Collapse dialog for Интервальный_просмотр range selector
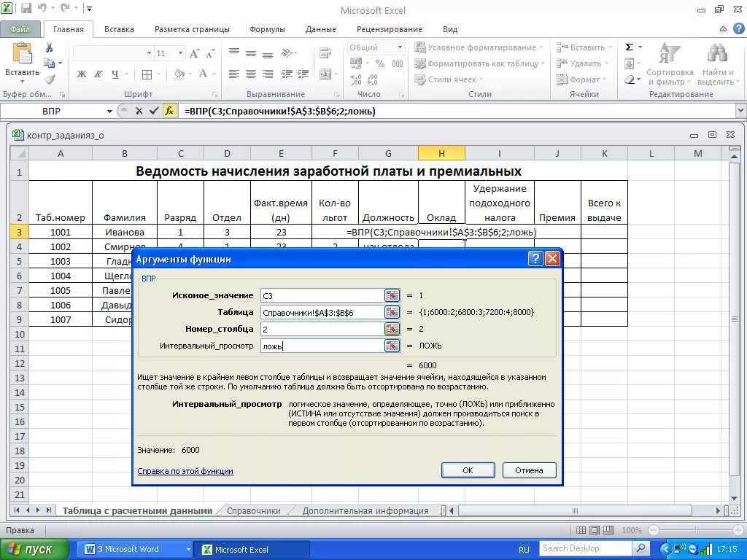Screen dimensions: 747x560 pyautogui.click(x=392, y=346)
